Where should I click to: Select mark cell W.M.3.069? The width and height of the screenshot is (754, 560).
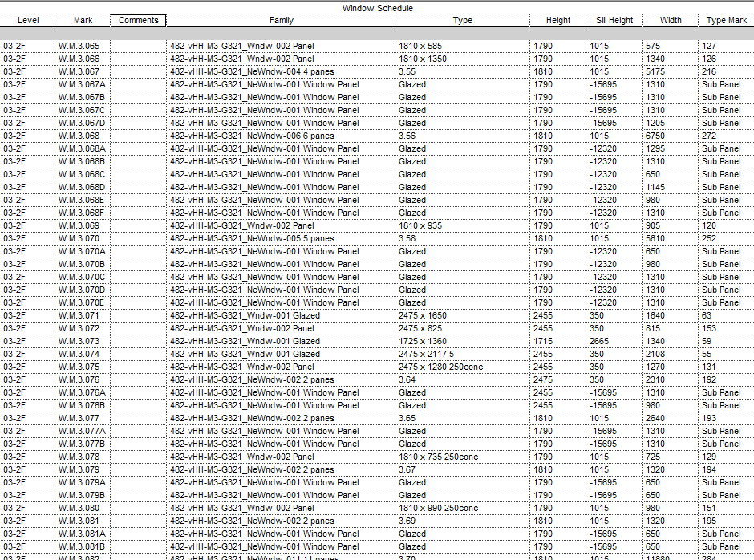(83, 225)
